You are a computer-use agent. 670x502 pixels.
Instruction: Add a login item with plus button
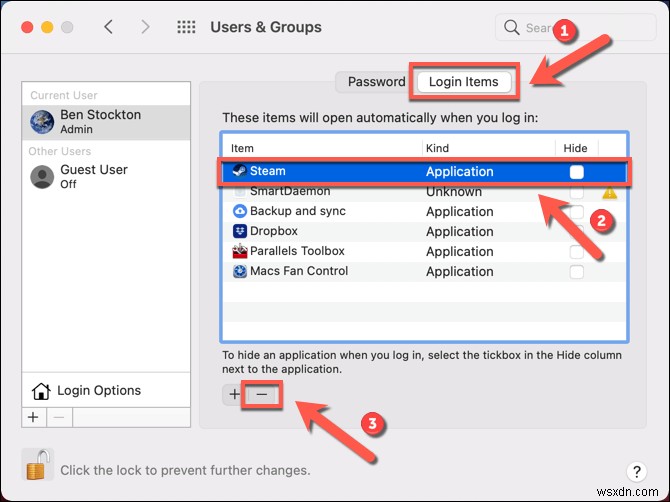[x=235, y=394]
